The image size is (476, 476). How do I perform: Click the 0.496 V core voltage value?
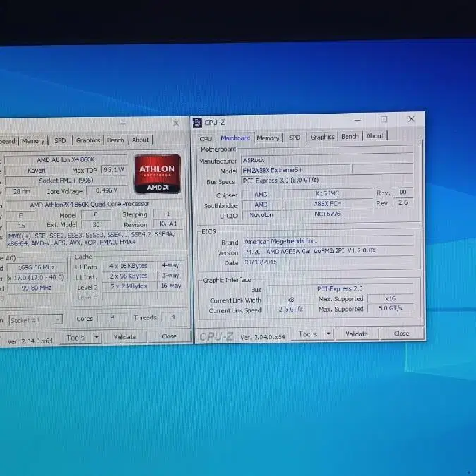[106, 190]
